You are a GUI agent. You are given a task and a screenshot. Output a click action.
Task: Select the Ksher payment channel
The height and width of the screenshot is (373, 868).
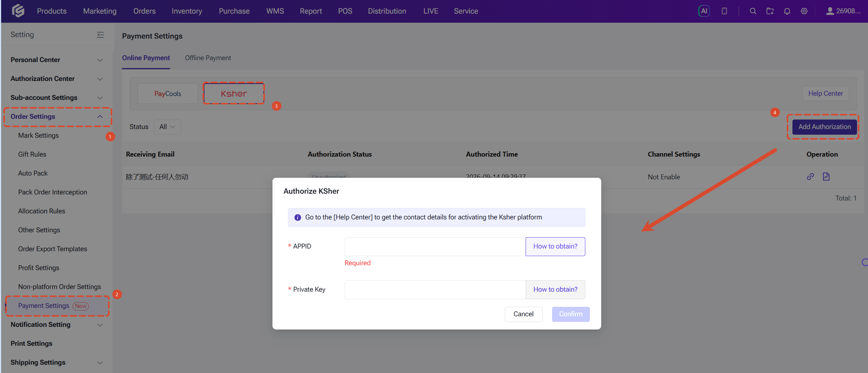pos(234,93)
